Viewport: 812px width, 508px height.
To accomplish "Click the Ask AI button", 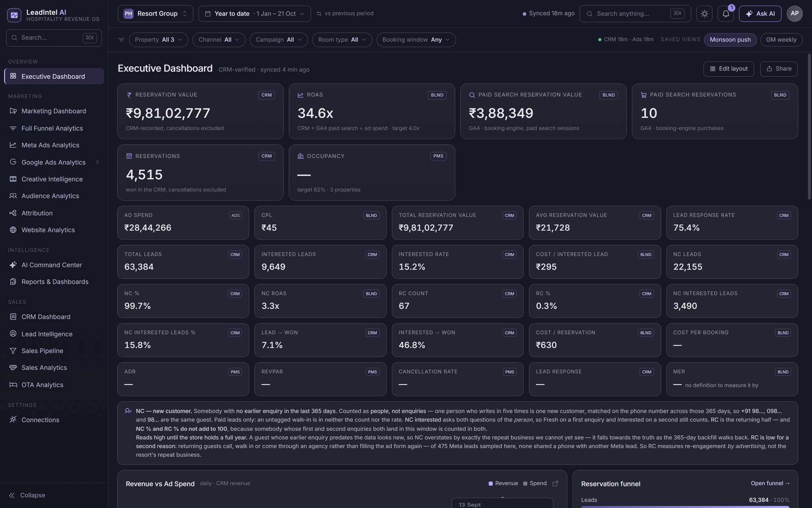I will coord(760,13).
